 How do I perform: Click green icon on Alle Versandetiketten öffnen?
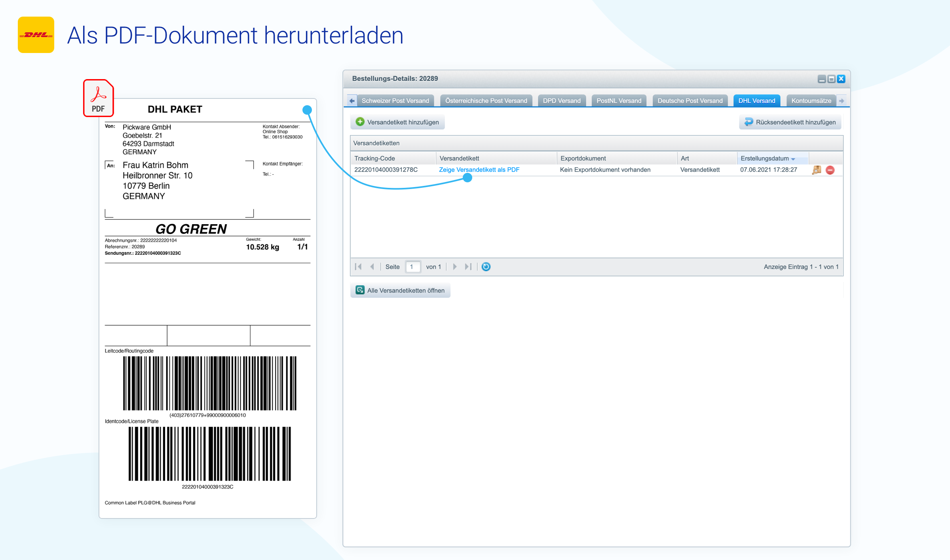[x=360, y=290]
